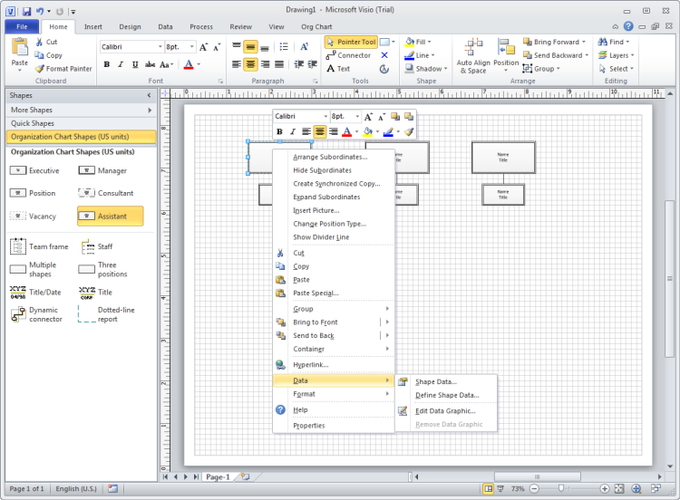The image size is (680, 500).
Task: Toggle the Pointer Tool button
Action: click(349, 42)
